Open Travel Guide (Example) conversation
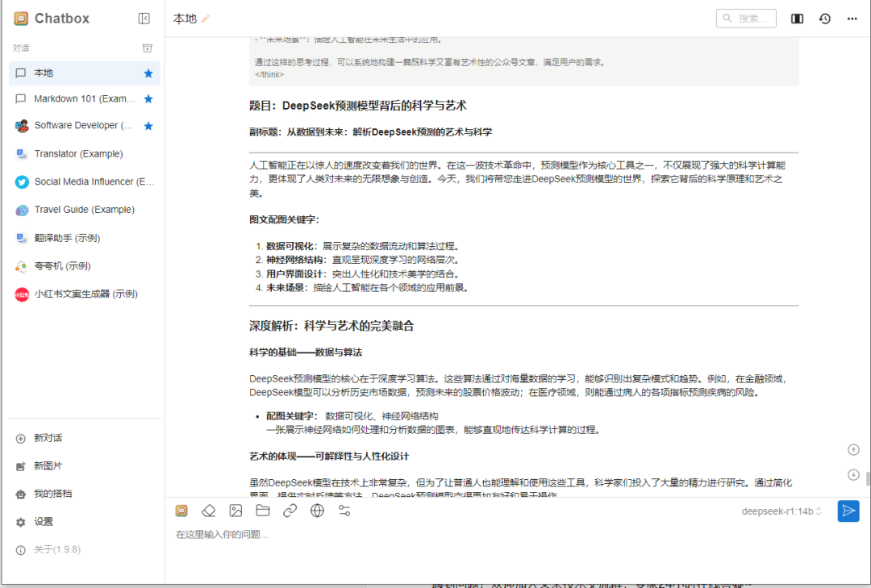This screenshot has width=871, height=588. pyautogui.click(x=85, y=210)
